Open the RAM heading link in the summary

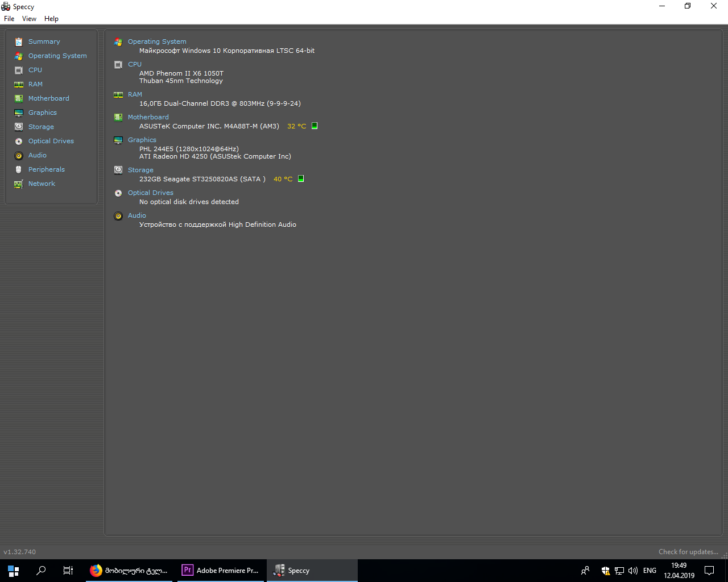[x=135, y=94]
